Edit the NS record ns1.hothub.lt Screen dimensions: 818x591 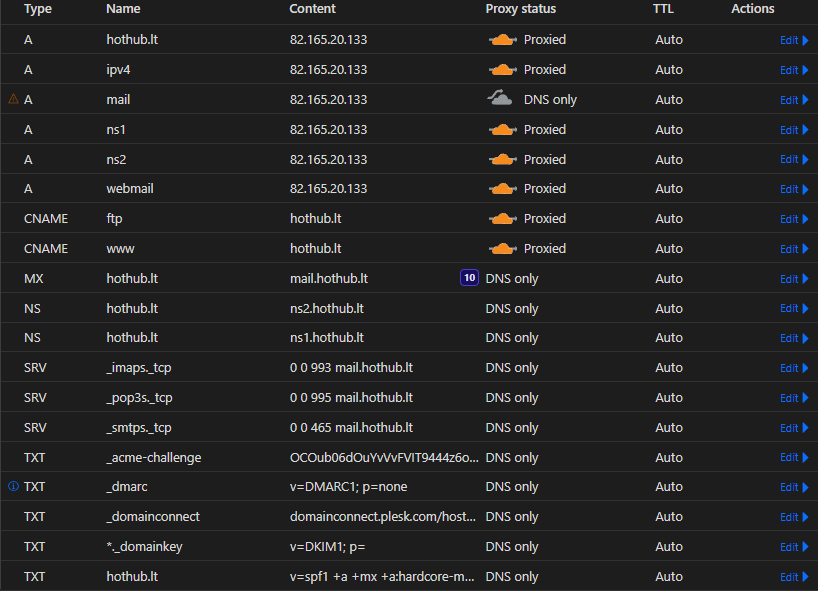(x=794, y=338)
